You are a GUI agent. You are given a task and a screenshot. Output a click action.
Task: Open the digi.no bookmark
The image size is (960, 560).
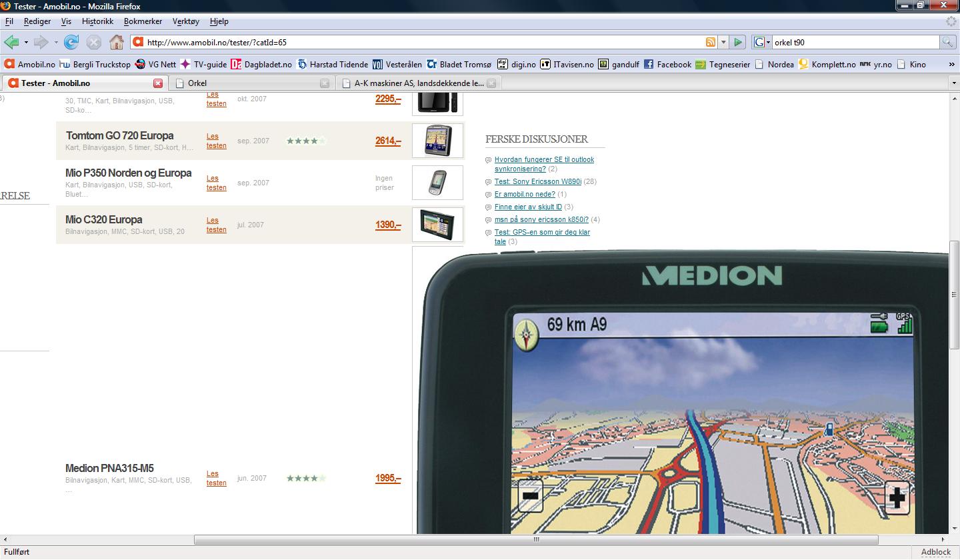(517, 64)
